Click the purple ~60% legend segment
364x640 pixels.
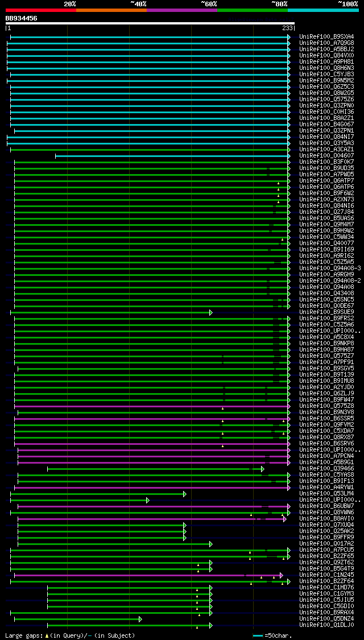(182, 10)
